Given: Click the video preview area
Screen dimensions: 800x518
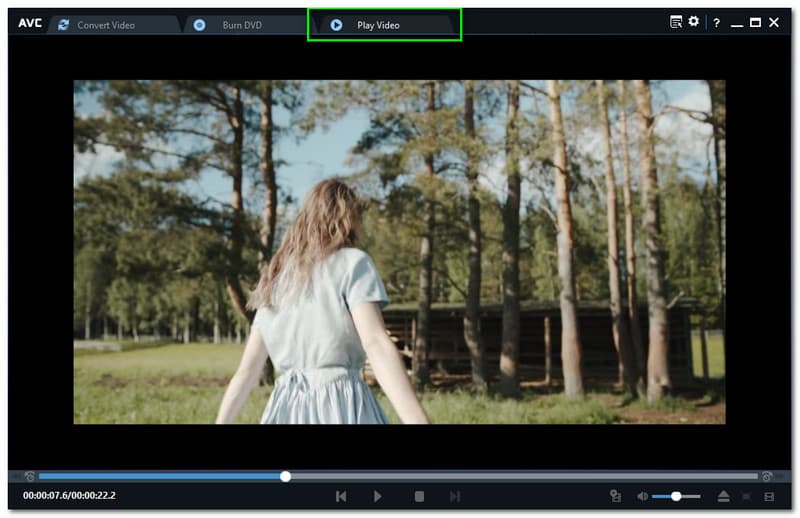Looking at the screenshot, I should pos(399,252).
